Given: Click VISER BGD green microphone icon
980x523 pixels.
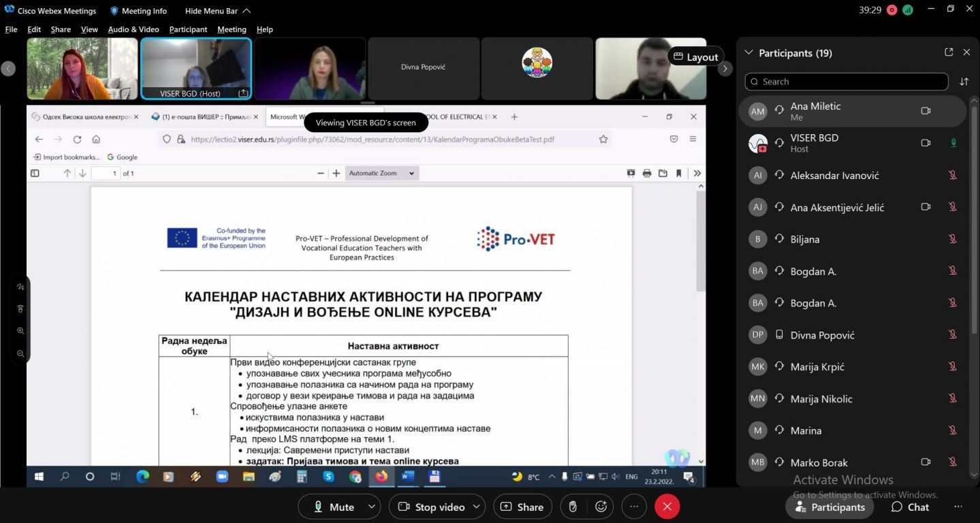Looking at the screenshot, I should [x=953, y=143].
